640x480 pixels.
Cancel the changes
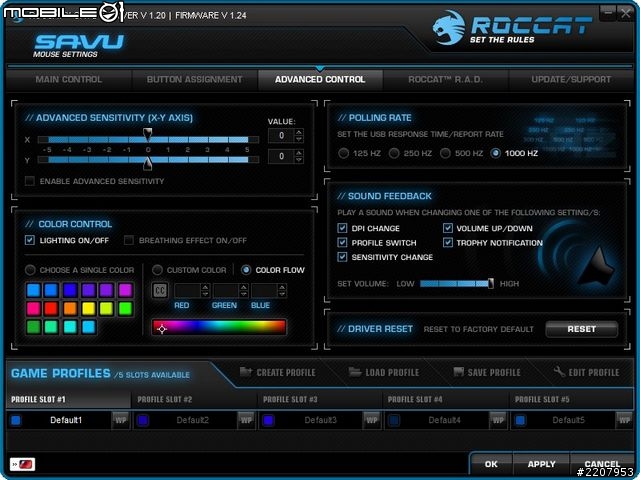602,464
